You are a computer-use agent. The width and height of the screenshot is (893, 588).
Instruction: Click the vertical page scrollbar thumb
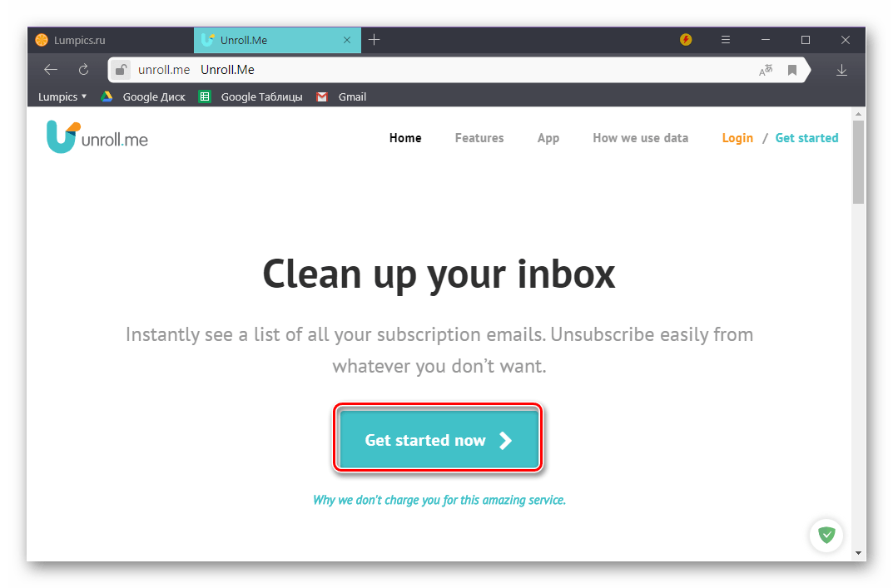coord(858,162)
